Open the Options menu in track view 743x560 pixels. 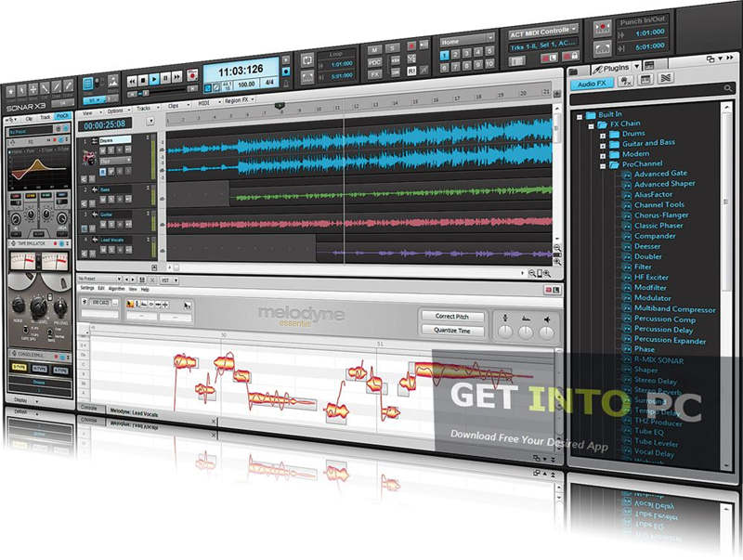(x=117, y=111)
